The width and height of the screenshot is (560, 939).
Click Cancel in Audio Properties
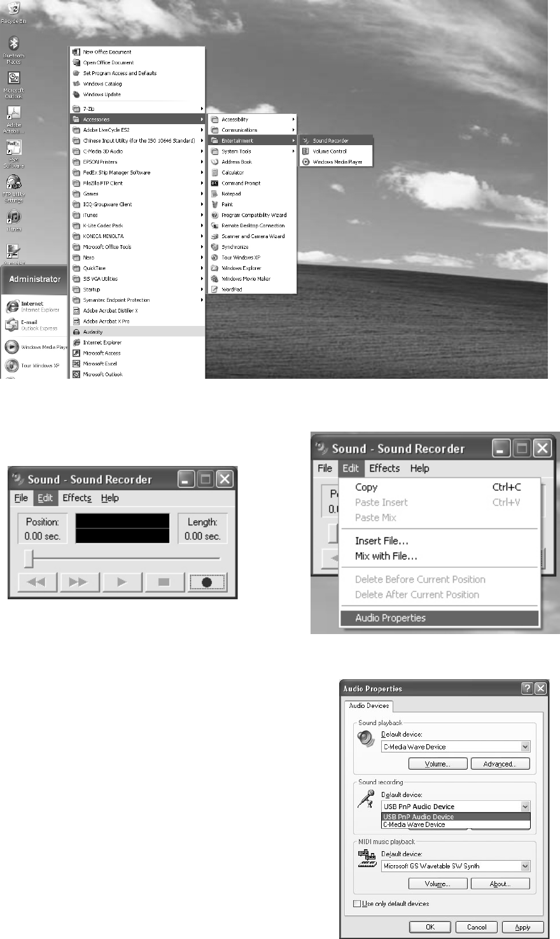[477, 927]
